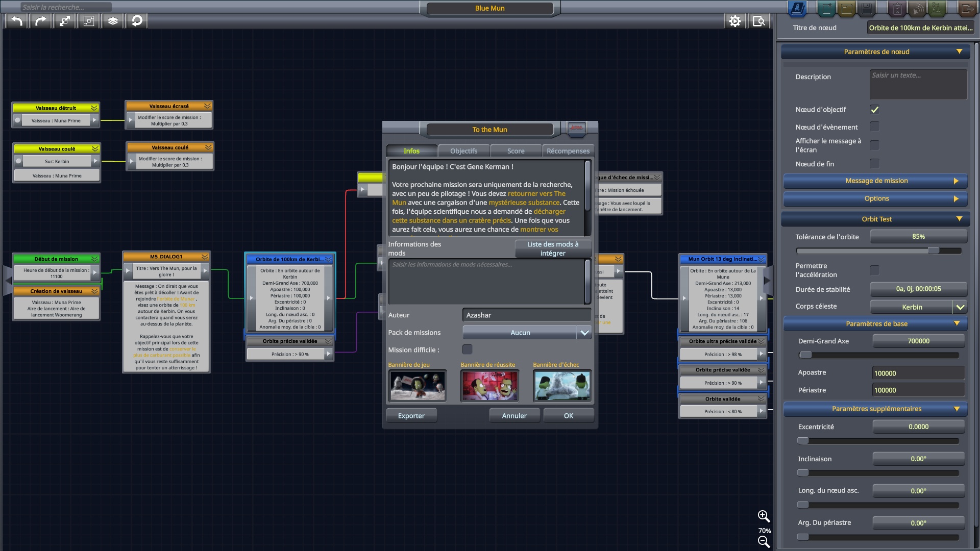Click output arrow of Précision > 98 % row

(x=761, y=354)
